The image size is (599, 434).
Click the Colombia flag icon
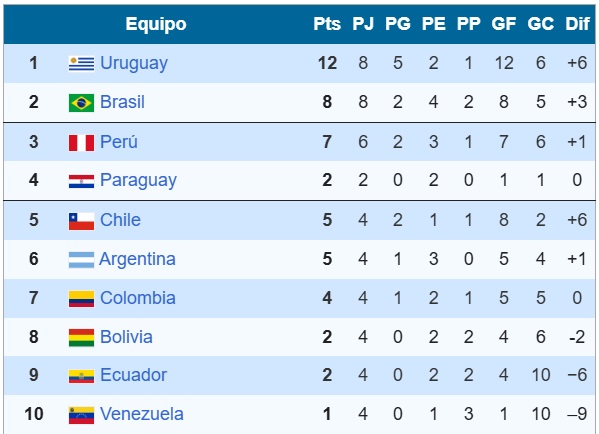[x=81, y=299]
